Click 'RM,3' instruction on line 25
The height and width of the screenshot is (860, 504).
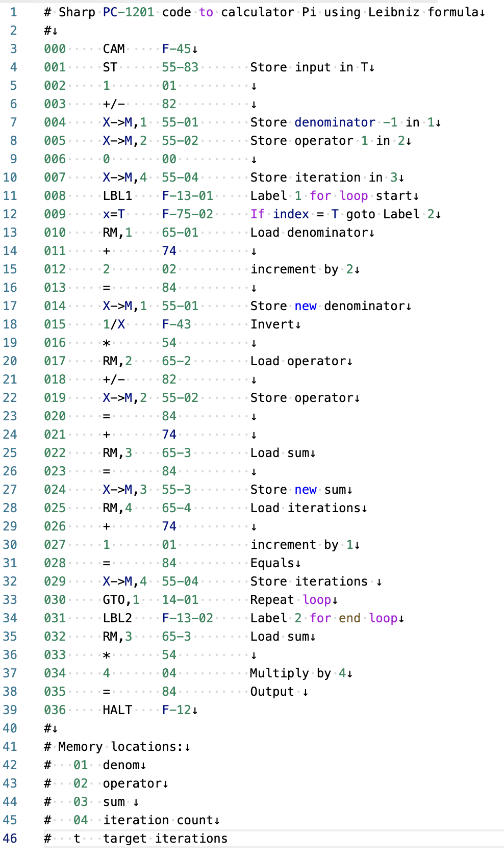117,453
